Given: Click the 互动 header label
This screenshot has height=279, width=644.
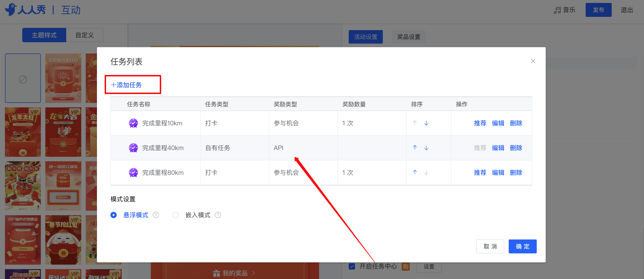Looking at the screenshot, I should 71,10.
